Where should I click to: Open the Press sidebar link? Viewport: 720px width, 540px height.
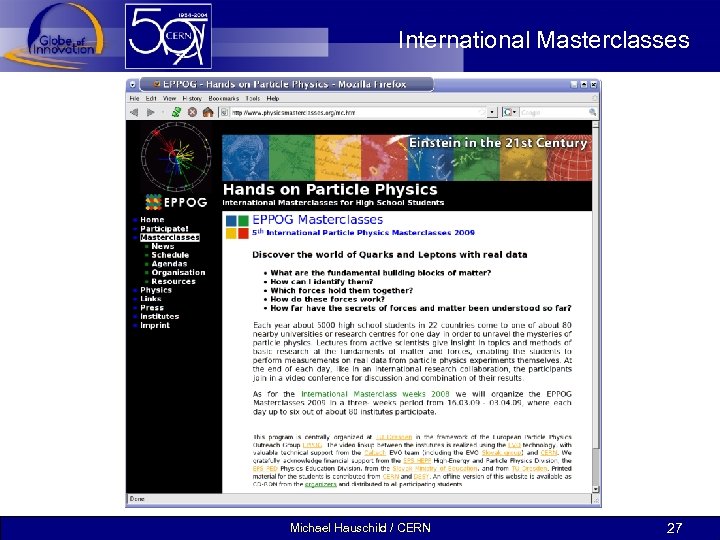(x=152, y=308)
